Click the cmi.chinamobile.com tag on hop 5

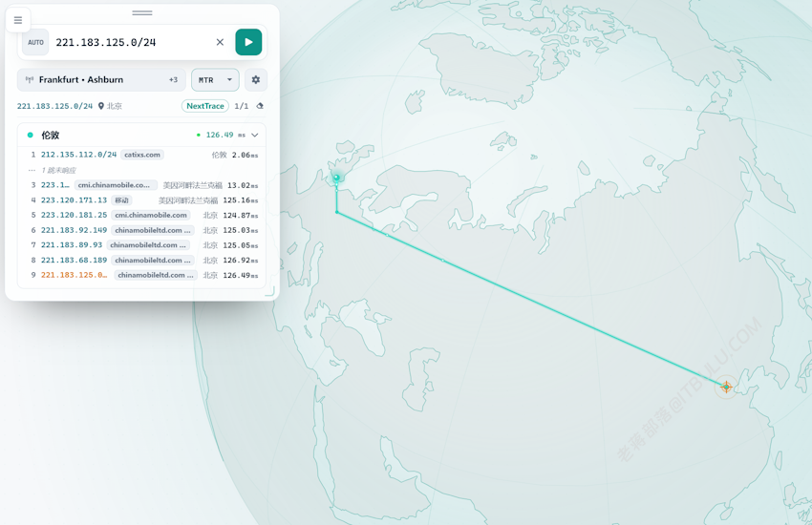coord(151,215)
